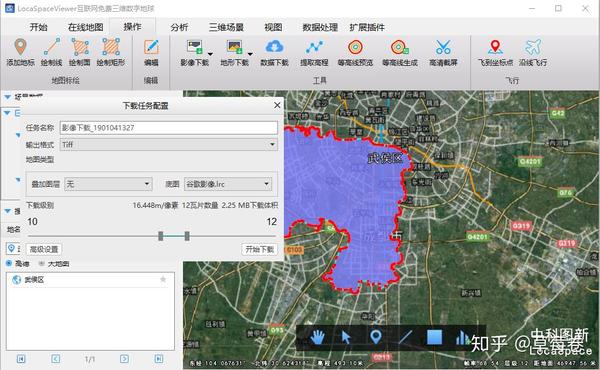Select the 绘制矩形 rectangle tool
This screenshot has height=370, width=600.
[111, 52]
